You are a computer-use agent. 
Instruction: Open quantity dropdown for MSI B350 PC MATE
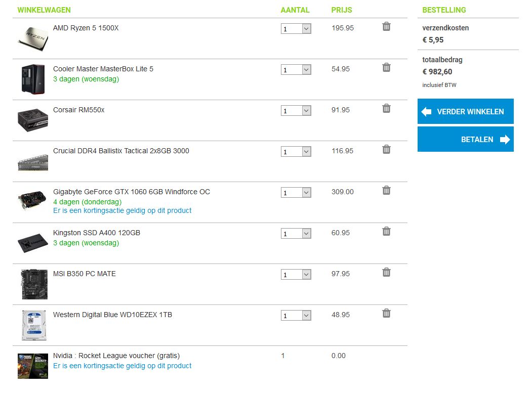pos(296,275)
